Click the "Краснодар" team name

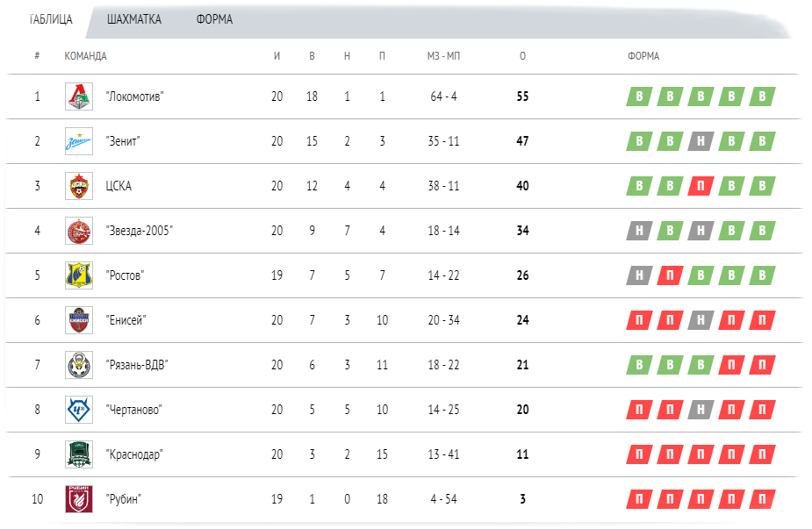coord(134,454)
